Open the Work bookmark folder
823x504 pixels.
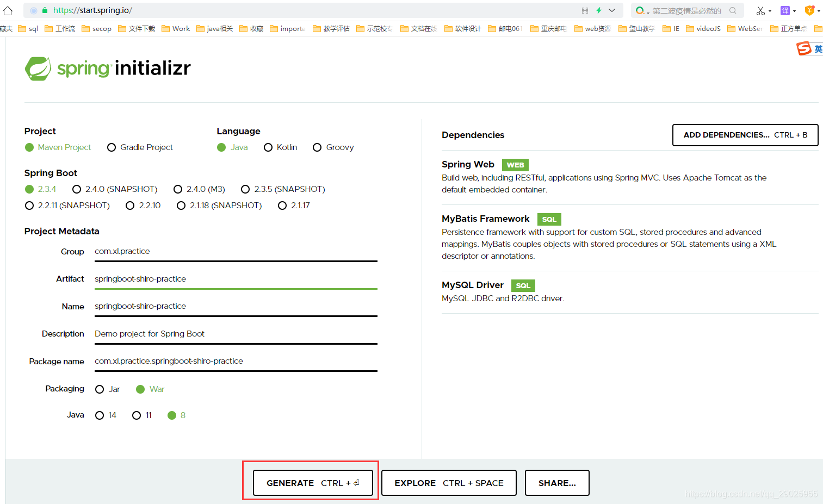click(176, 29)
